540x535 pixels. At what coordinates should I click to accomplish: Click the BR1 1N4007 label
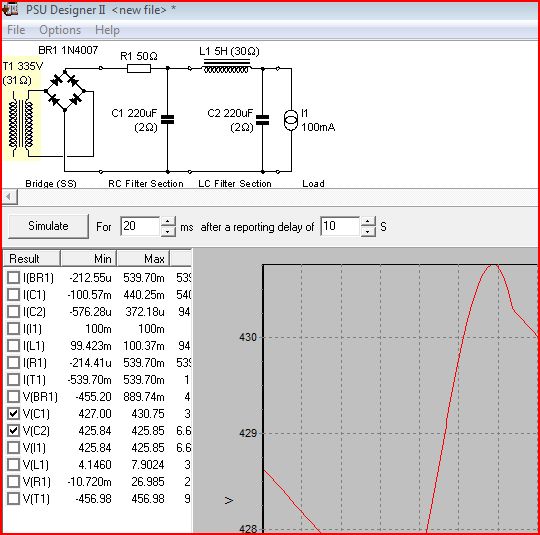click(68, 50)
